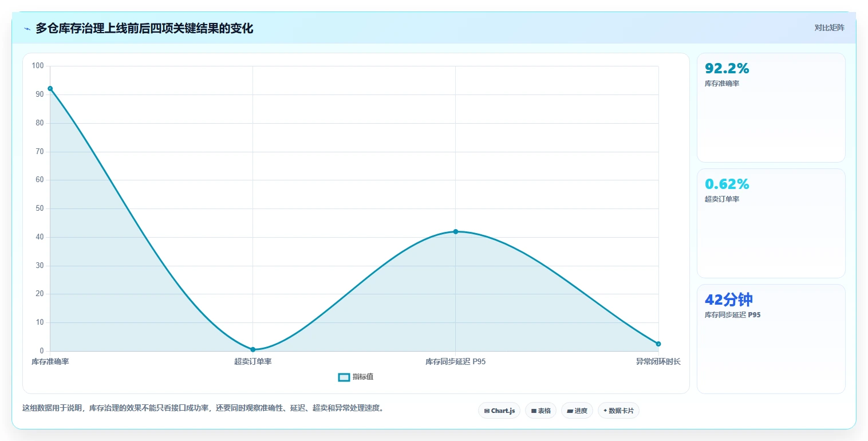Click the 42分钟 value text
Screen dimensions: 868x441
point(729,300)
